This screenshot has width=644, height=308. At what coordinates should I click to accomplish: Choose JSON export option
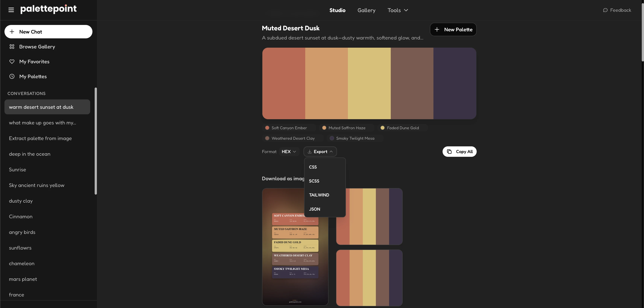(315, 209)
